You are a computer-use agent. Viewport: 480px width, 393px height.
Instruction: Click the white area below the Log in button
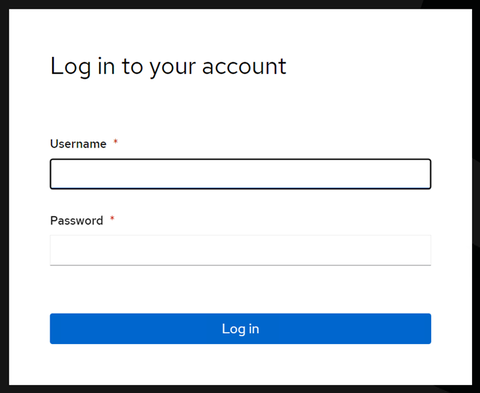240,365
